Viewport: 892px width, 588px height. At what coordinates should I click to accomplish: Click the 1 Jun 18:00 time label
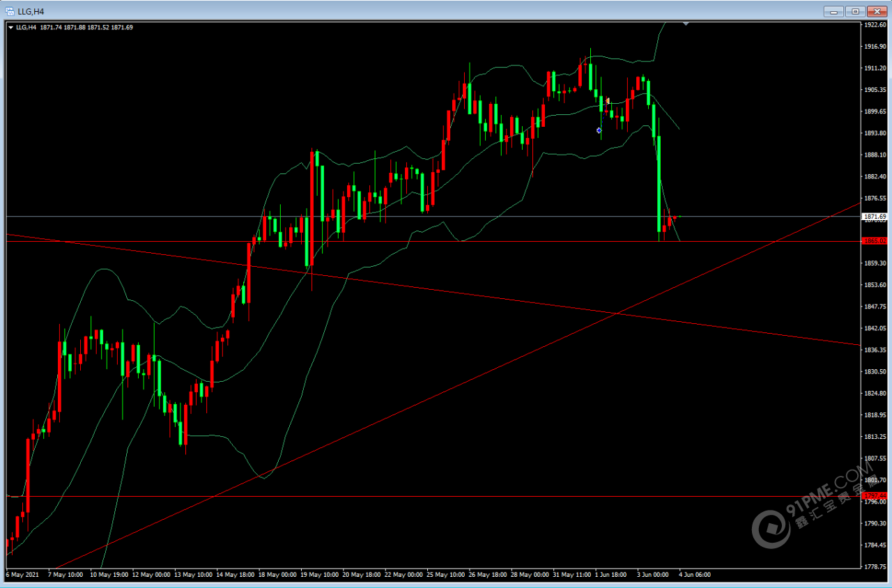[611, 575]
